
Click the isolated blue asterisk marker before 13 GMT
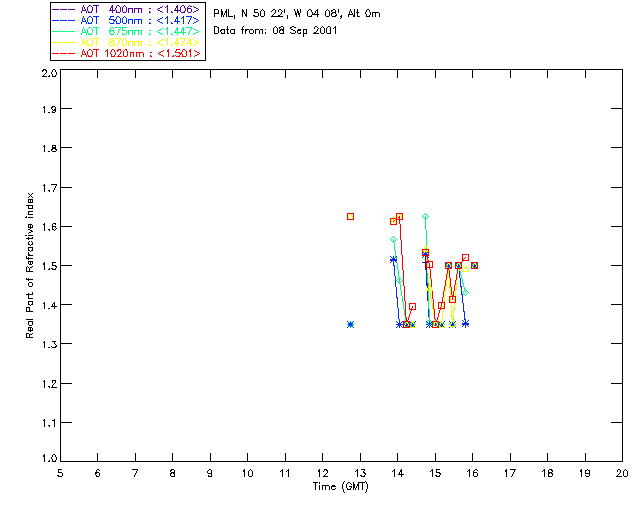350,325
